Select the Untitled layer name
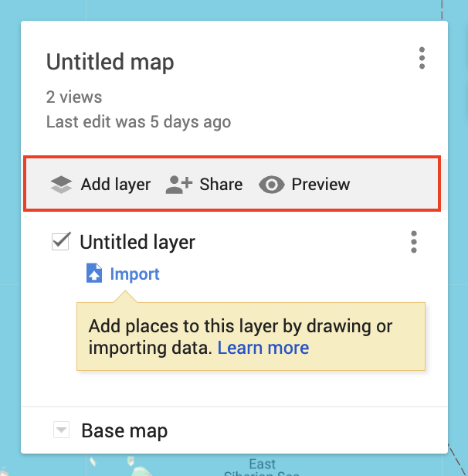 tap(137, 243)
